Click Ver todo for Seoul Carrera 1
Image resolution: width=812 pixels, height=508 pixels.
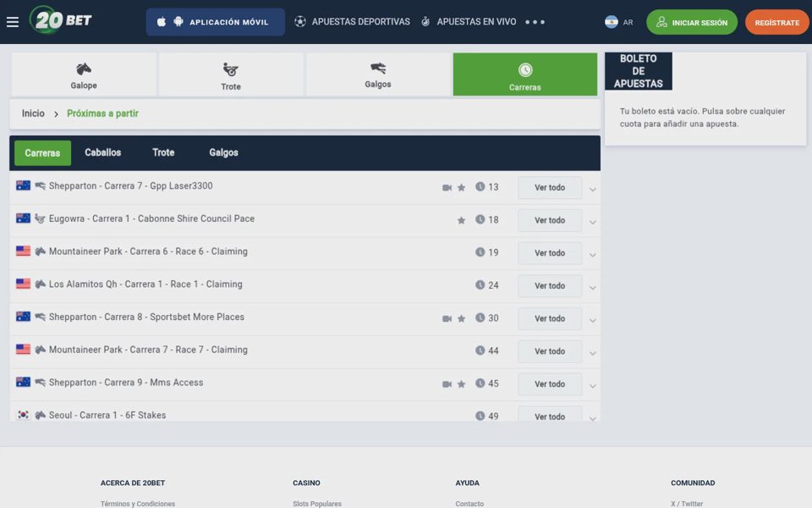pyautogui.click(x=550, y=415)
